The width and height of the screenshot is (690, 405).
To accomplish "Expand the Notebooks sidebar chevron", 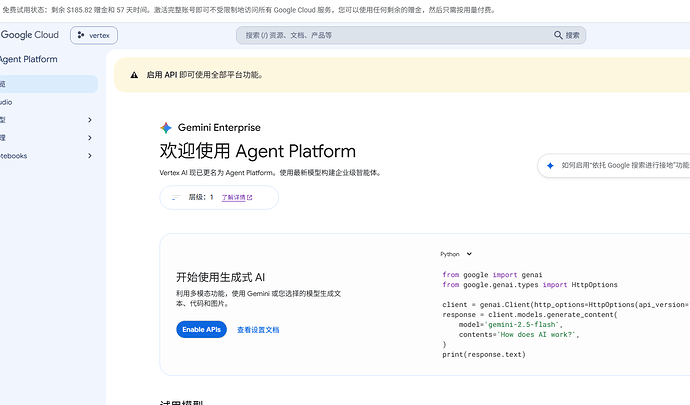I will tap(90, 156).
